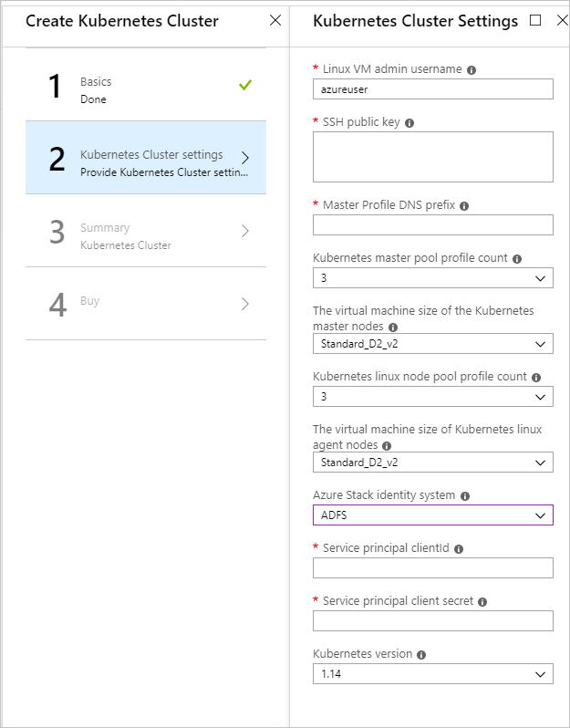This screenshot has height=728, width=570.
Task: Open master nodes virtual machine size dropdown
Action: coord(432,344)
